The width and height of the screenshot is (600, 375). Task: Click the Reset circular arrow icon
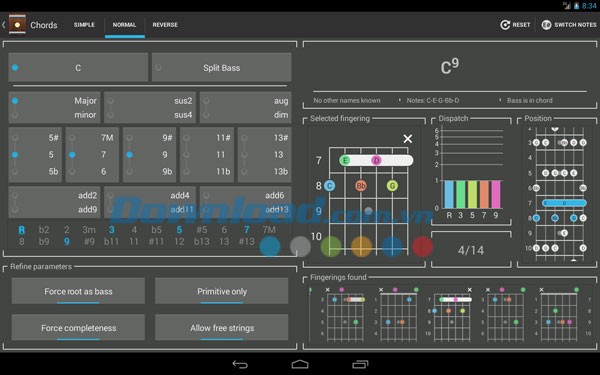(x=505, y=25)
